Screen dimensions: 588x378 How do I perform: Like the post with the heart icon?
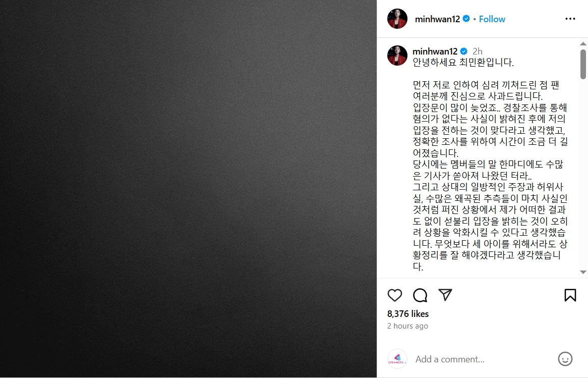tap(394, 295)
